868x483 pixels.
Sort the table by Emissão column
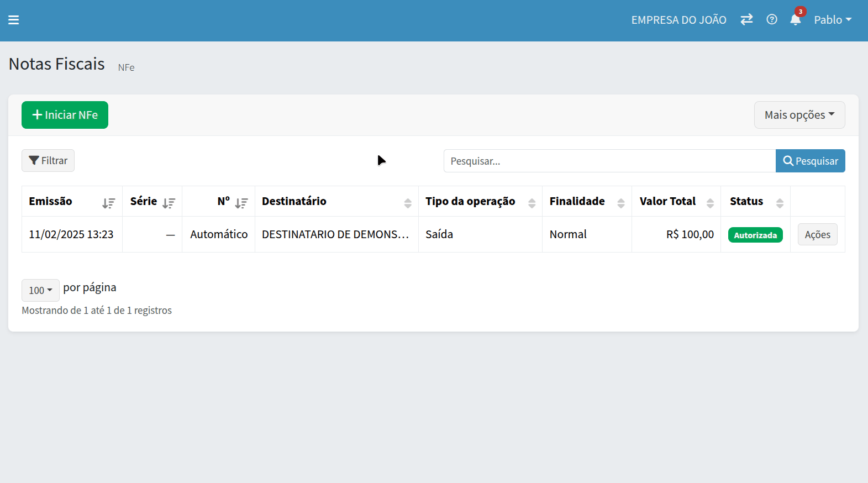pos(108,203)
